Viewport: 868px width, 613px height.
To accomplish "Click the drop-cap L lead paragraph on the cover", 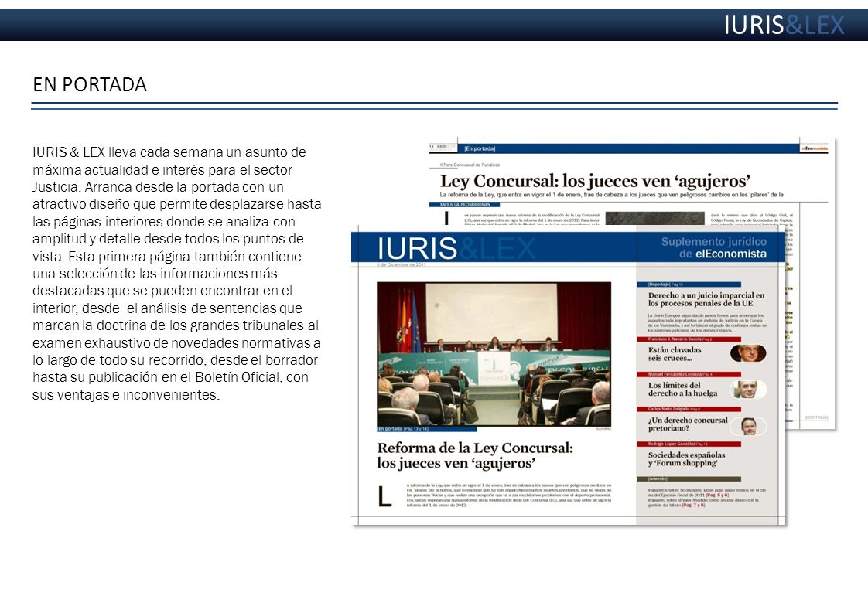I will [494, 495].
